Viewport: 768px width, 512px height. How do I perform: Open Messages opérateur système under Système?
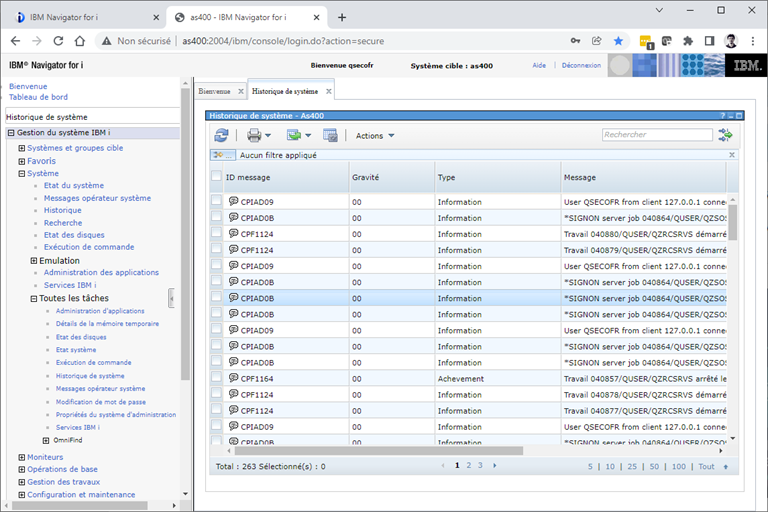point(97,198)
